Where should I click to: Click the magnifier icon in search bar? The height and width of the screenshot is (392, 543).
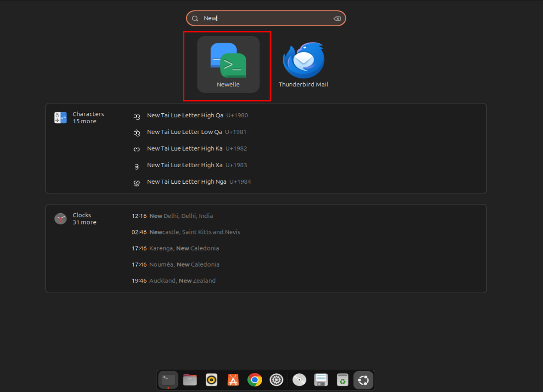tap(195, 18)
